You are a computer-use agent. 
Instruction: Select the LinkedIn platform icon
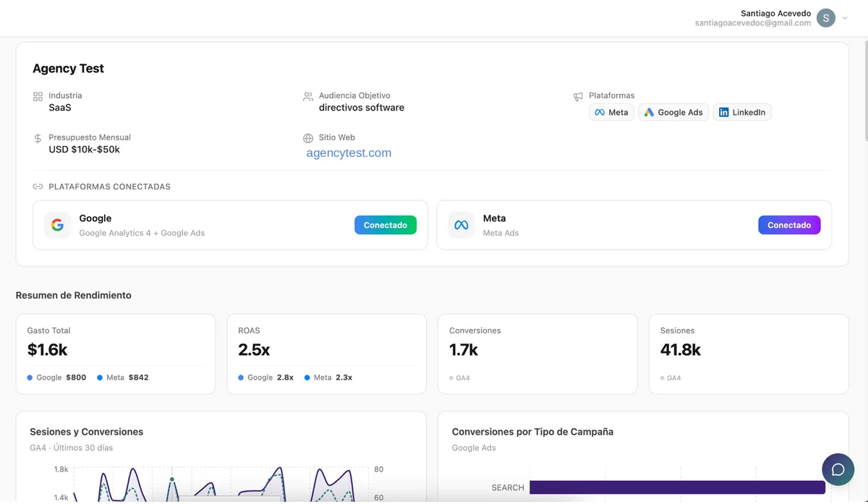pos(722,112)
